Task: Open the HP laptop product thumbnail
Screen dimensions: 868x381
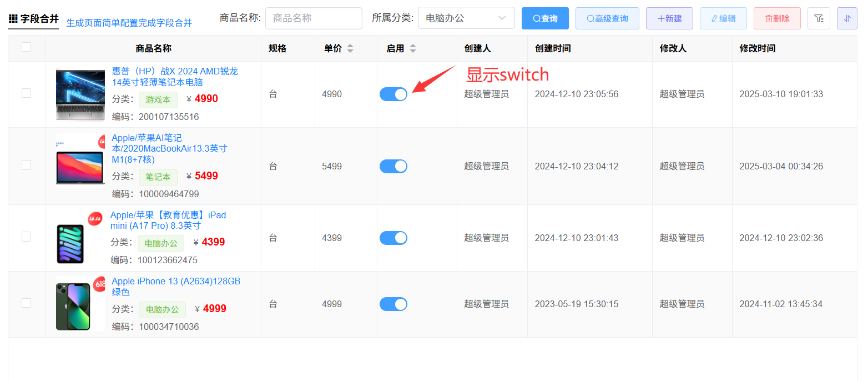Action: 80,94
